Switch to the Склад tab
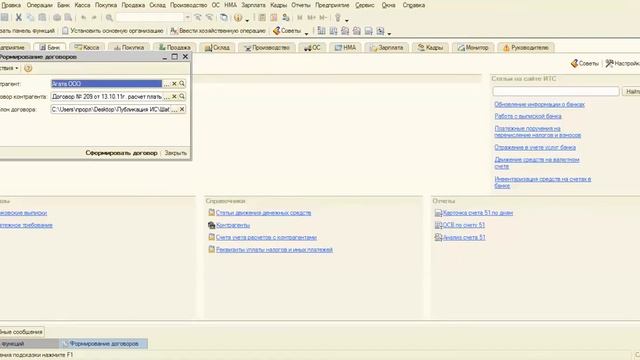 point(217,47)
